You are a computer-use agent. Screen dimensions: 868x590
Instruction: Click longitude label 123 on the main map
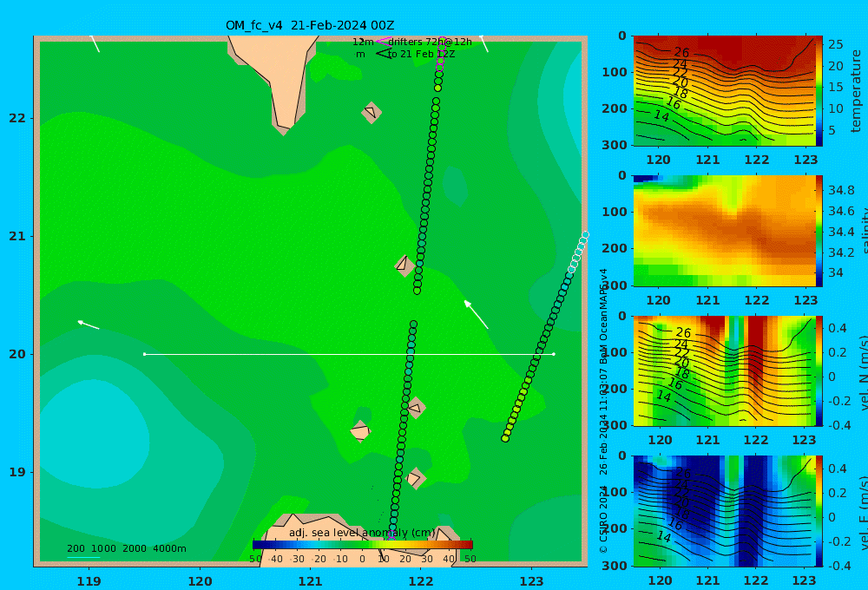click(x=531, y=581)
